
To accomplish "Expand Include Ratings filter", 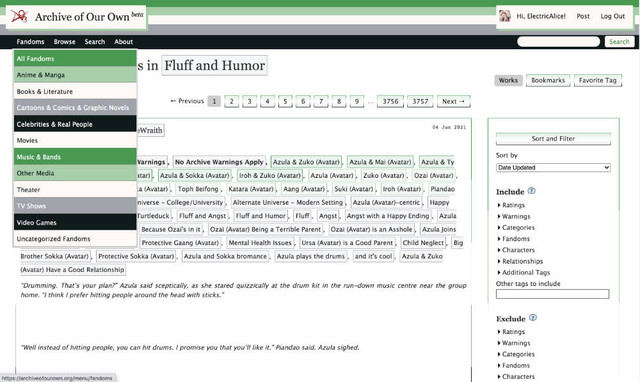I will point(511,205).
